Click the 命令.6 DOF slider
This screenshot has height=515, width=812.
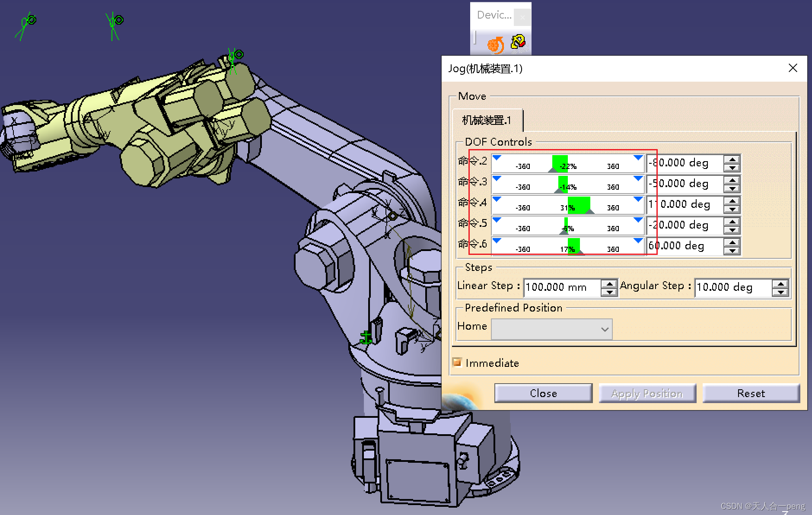pyautogui.click(x=567, y=247)
